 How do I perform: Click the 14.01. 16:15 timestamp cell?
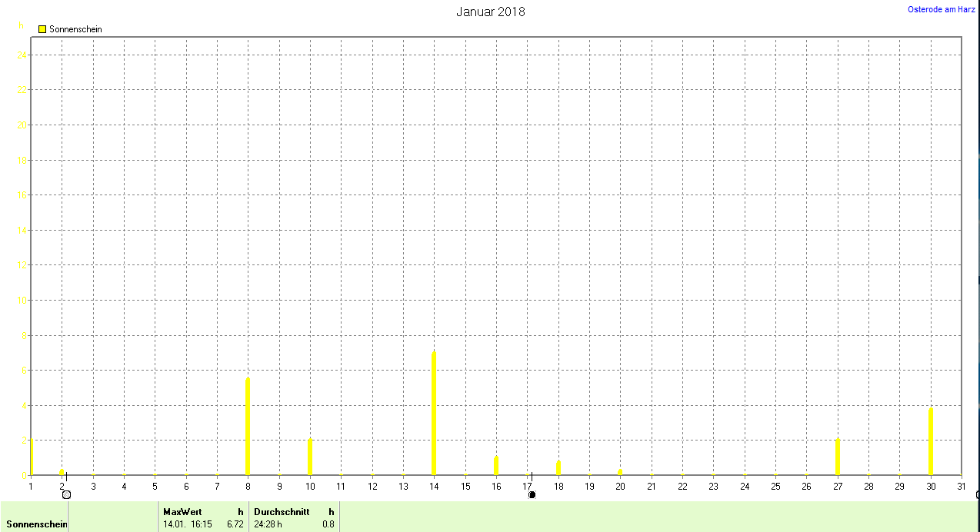point(188,524)
